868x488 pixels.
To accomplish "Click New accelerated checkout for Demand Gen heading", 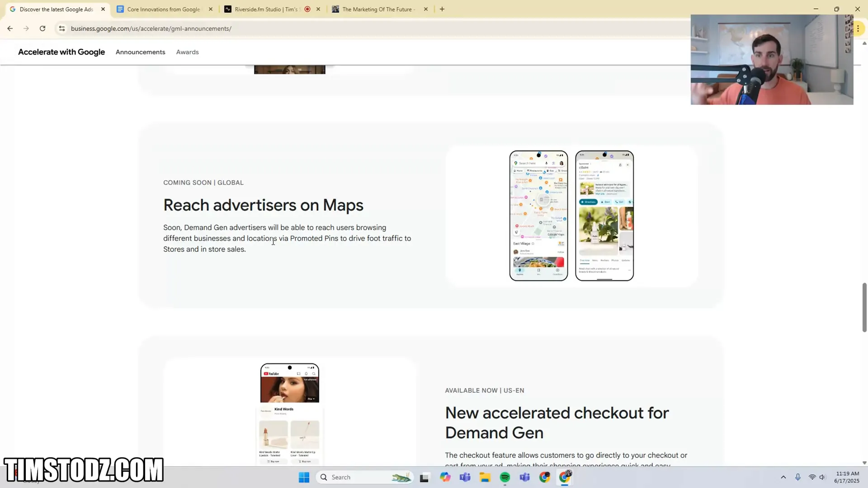I will (x=557, y=422).
